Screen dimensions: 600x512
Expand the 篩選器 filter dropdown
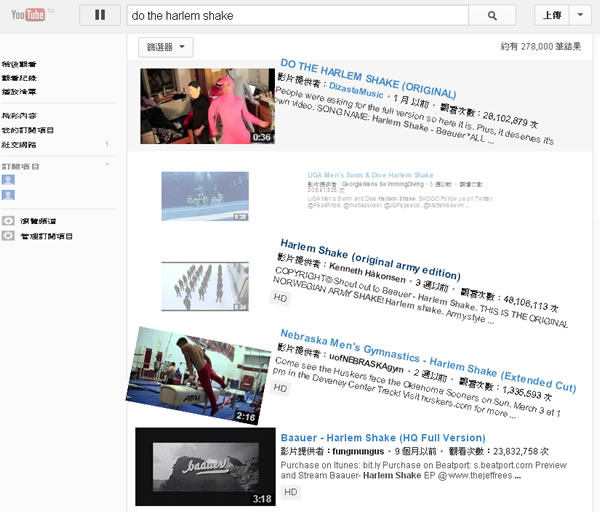click(165, 47)
